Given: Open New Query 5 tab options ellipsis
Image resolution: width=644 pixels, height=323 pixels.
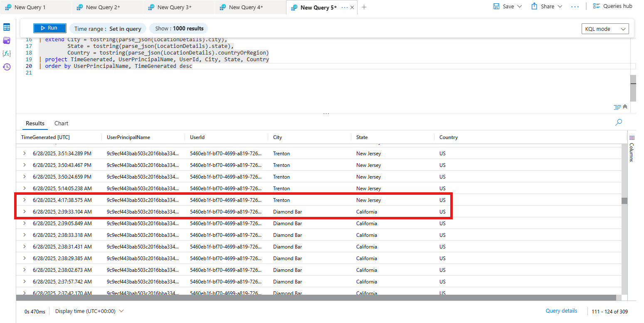Looking at the screenshot, I should tap(344, 7).
